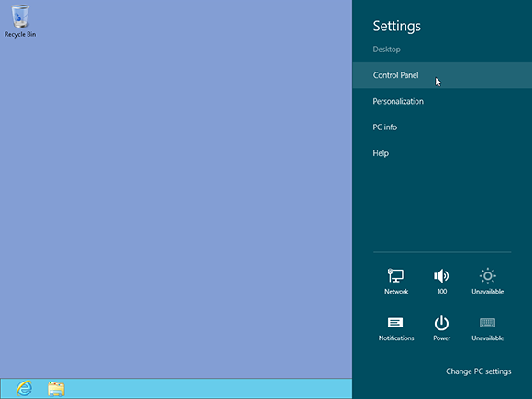Select the Recycle Bin desktop icon
This screenshot has width=532, height=399.
tap(20, 20)
